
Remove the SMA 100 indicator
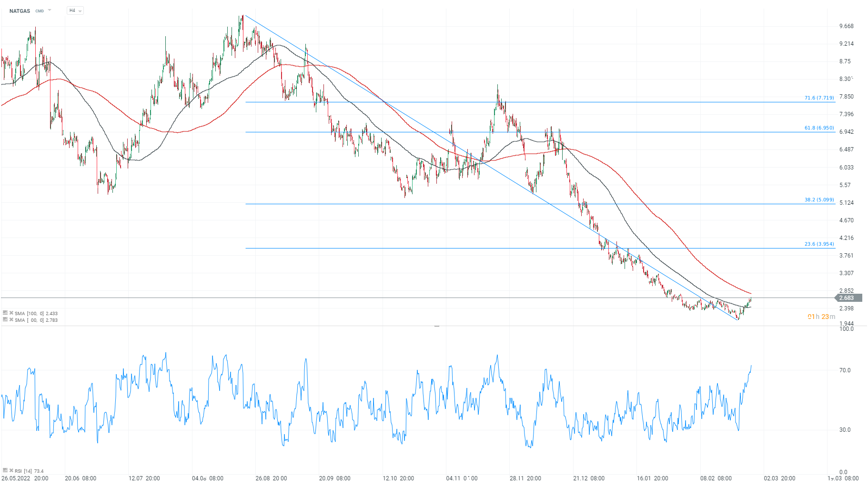(11, 313)
